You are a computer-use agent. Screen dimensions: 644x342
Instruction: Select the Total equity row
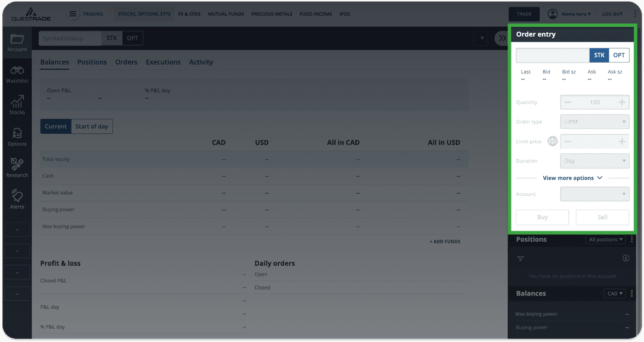click(254, 159)
